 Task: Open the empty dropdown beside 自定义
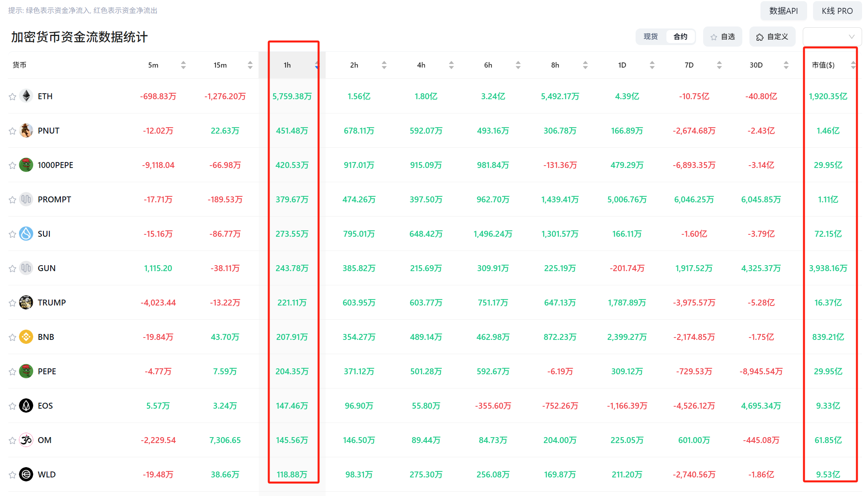(832, 37)
